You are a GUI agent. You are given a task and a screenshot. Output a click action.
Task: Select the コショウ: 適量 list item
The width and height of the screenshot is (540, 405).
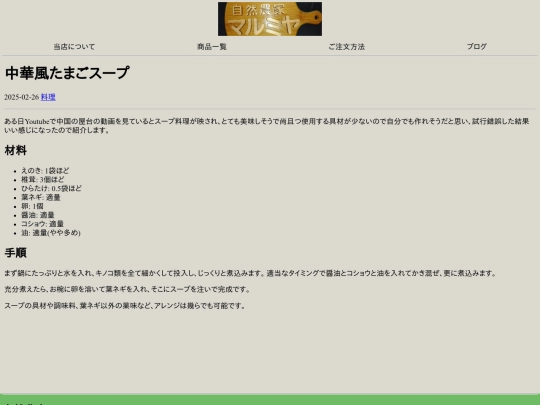point(42,224)
